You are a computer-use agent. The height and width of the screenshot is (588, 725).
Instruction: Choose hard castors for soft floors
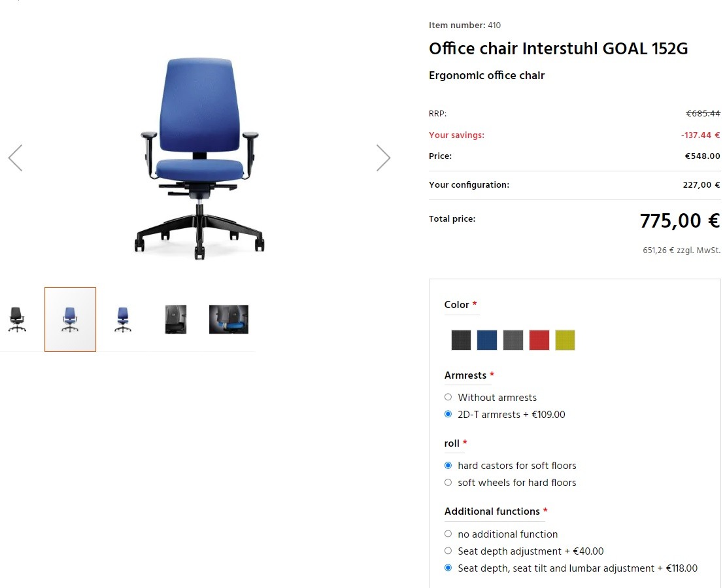click(448, 466)
